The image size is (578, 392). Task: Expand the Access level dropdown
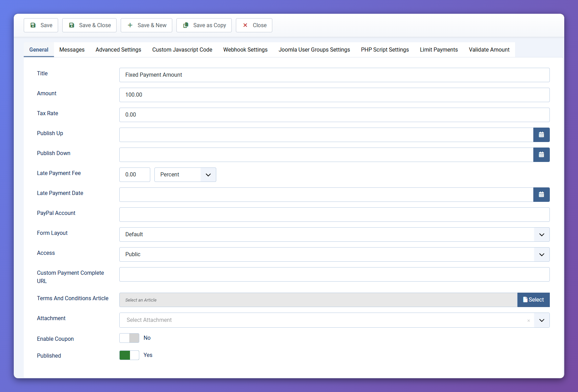(542, 254)
